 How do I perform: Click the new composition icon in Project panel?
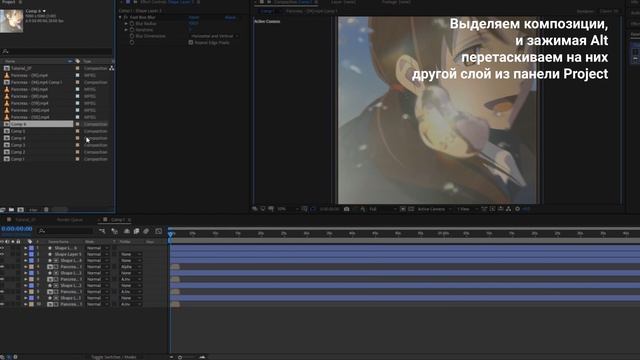pos(20,210)
